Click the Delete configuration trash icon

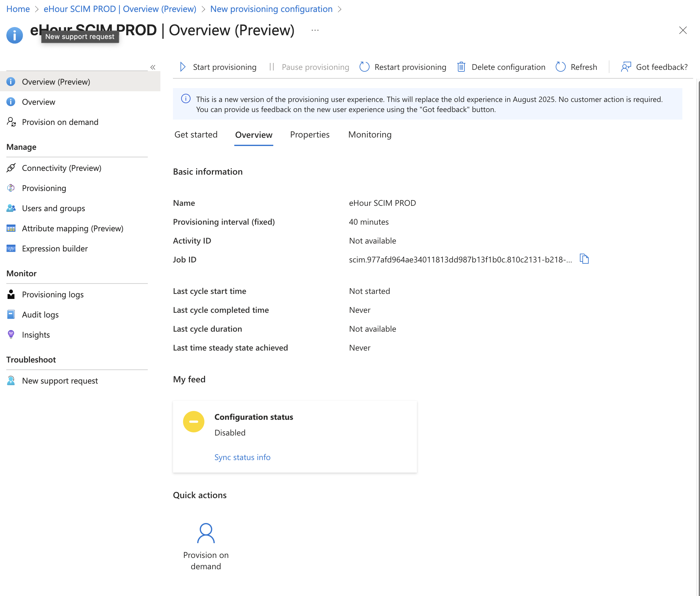point(461,67)
